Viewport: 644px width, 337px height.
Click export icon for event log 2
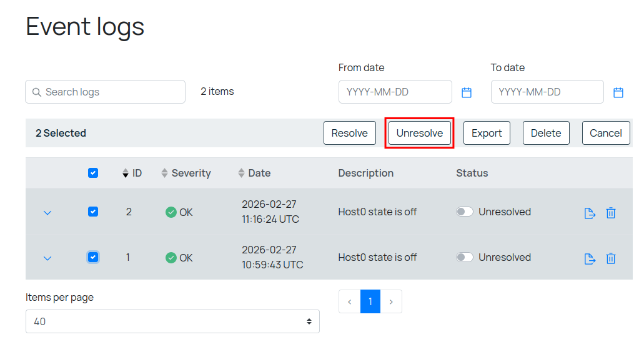point(590,213)
